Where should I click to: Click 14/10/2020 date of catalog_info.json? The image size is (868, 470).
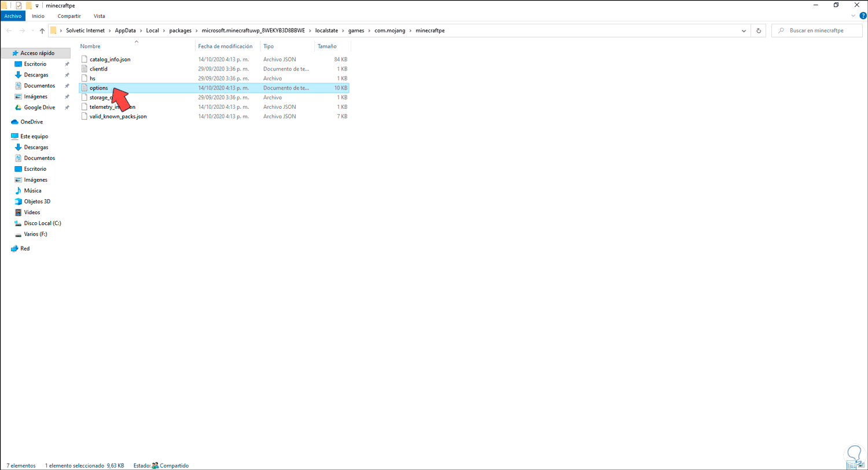click(223, 59)
